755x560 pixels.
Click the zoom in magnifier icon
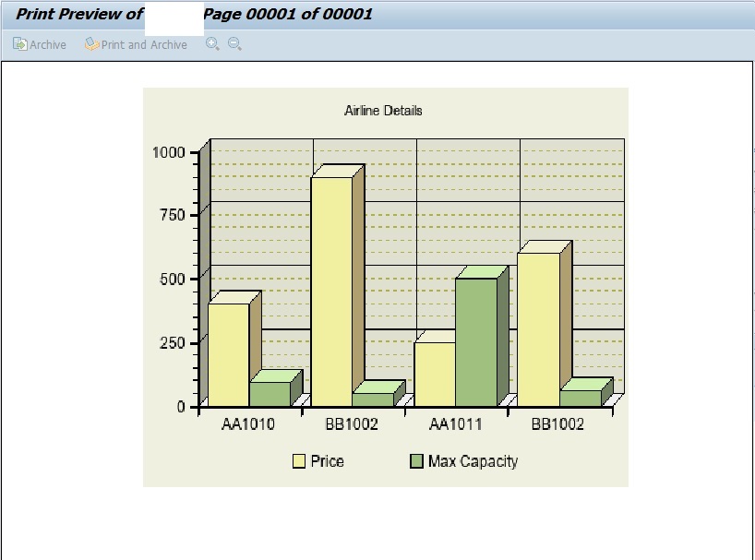click(210, 44)
